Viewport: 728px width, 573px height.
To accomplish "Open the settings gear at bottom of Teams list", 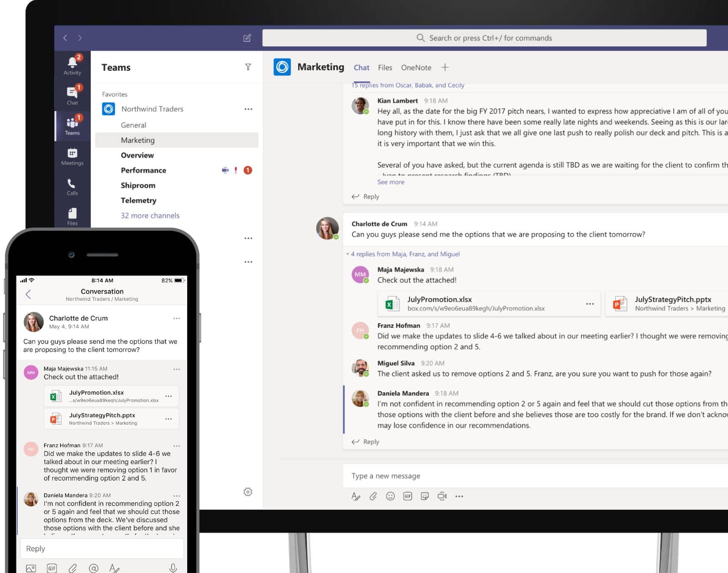I will coord(248,492).
